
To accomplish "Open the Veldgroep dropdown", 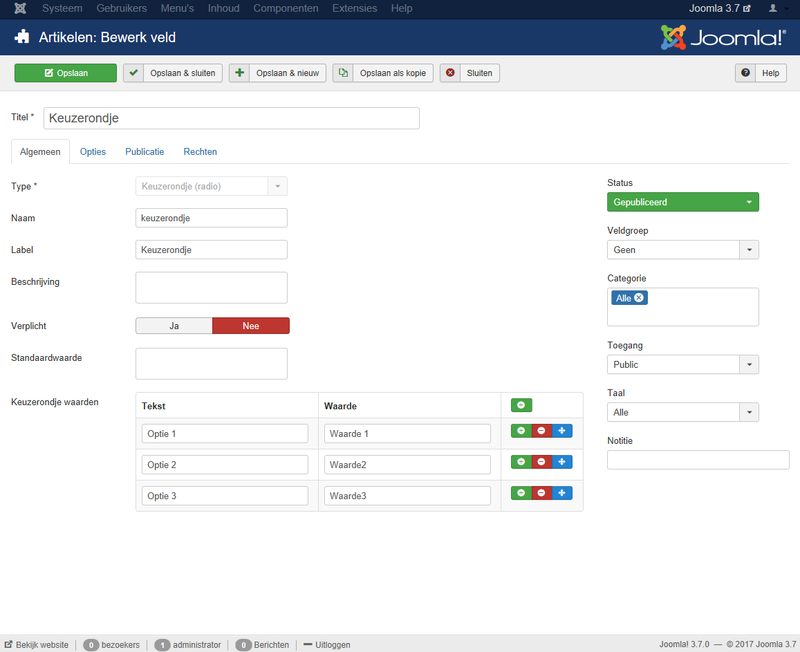I will click(x=682, y=250).
